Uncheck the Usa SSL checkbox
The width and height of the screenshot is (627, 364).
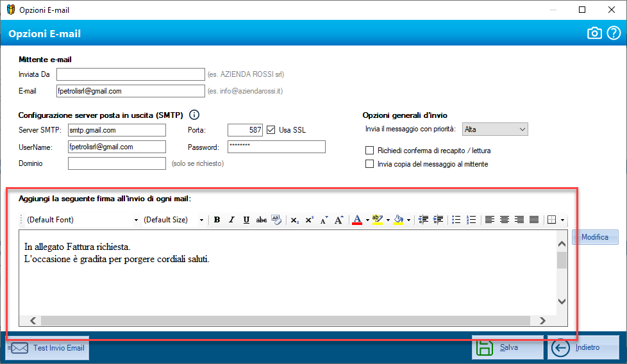pos(271,130)
